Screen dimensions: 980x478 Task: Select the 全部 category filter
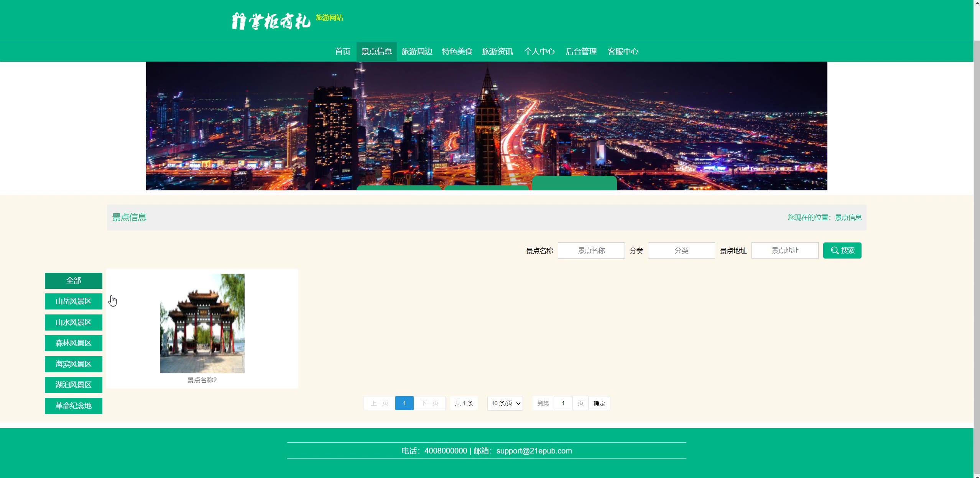[73, 281]
